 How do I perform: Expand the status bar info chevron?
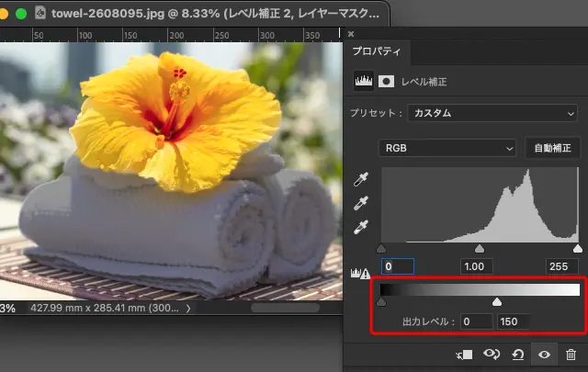(x=188, y=309)
